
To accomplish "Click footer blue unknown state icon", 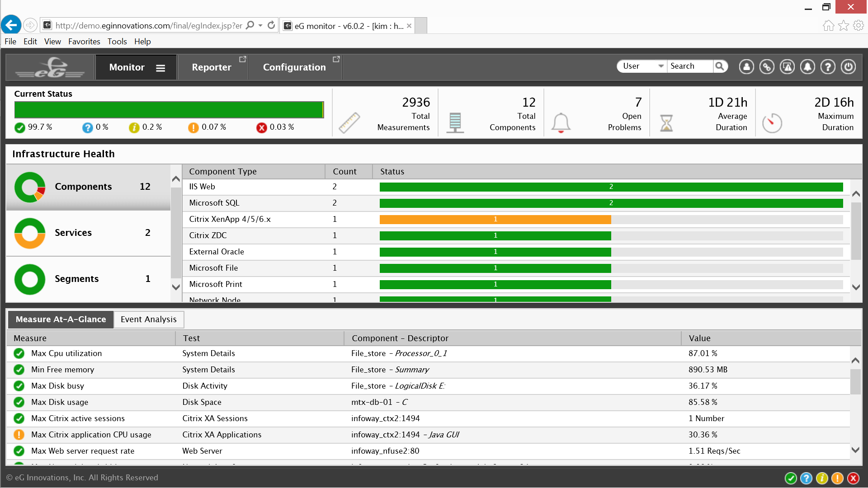I will (x=806, y=478).
